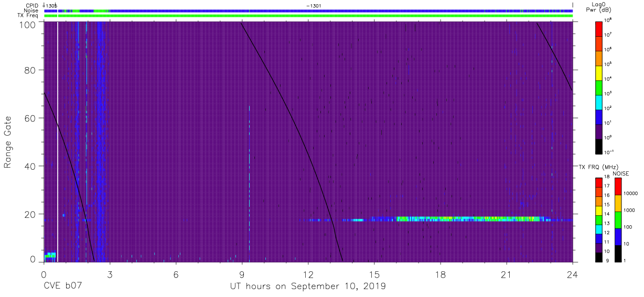Click the green segment of the Lag0 power colorbar
The width and height of the screenshot is (644, 297).
click(x=598, y=87)
